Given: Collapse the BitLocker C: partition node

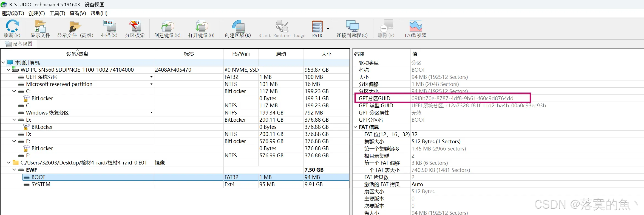Looking at the screenshot, I should point(14,91).
